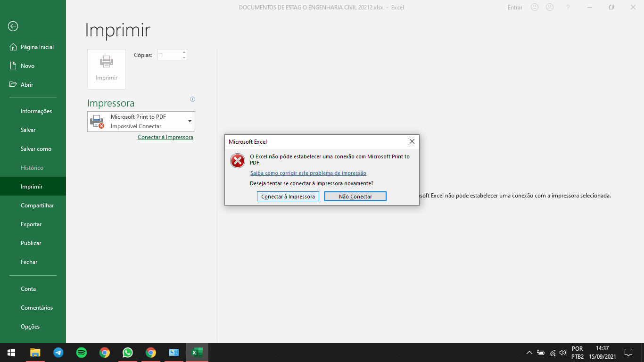Select the Imprimir sidebar tab
This screenshot has height=362, width=644.
tap(33, 187)
